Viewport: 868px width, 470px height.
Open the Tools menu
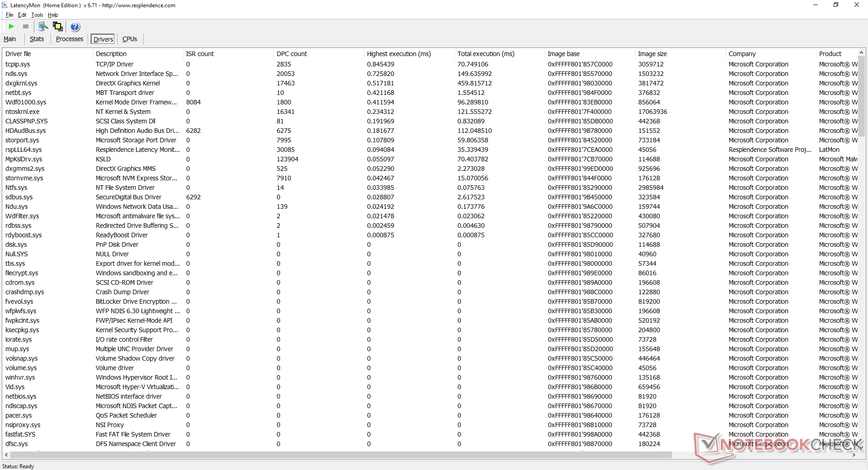coord(37,15)
